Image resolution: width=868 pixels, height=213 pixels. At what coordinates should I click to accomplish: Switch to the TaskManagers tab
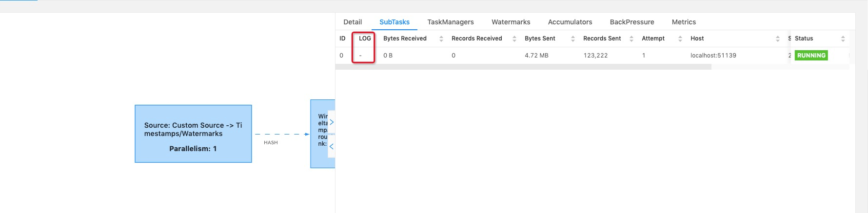pyautogui.click(x=451, y=22)
